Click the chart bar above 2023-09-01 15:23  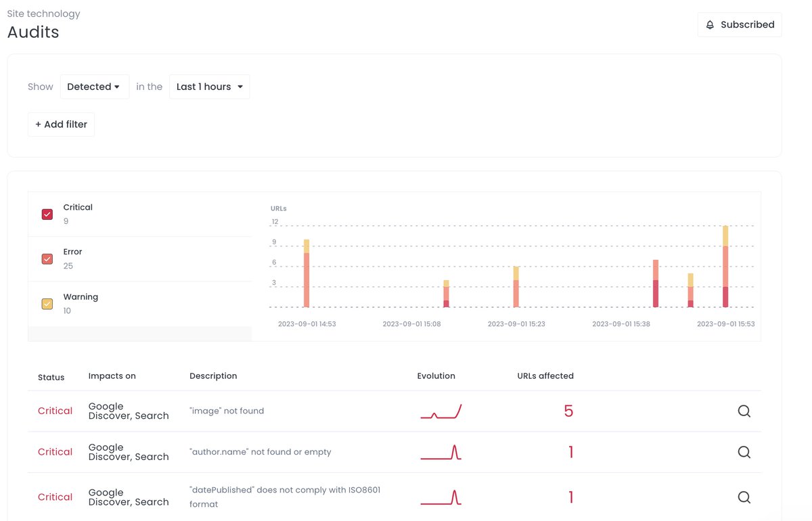tap(516, 287)
